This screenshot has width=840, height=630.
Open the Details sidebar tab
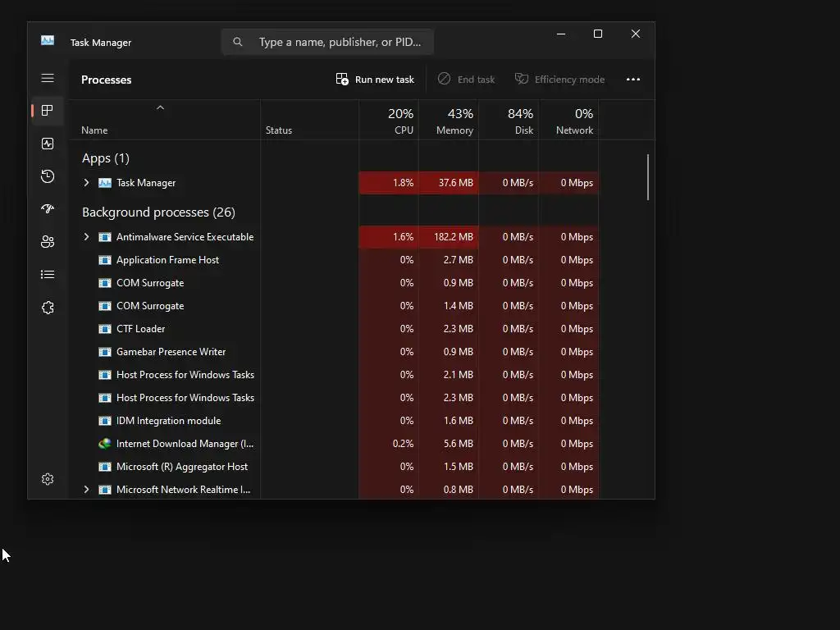click(x=47, y=274)
